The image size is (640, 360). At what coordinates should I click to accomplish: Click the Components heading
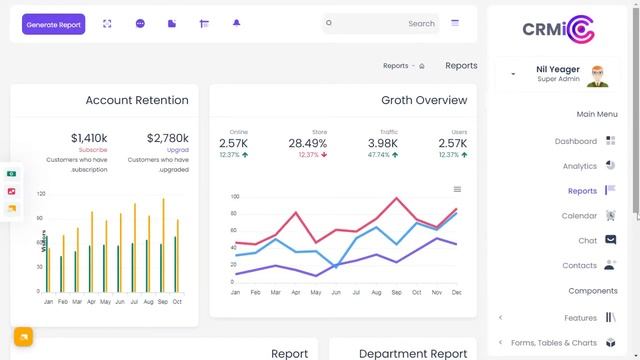593,291
